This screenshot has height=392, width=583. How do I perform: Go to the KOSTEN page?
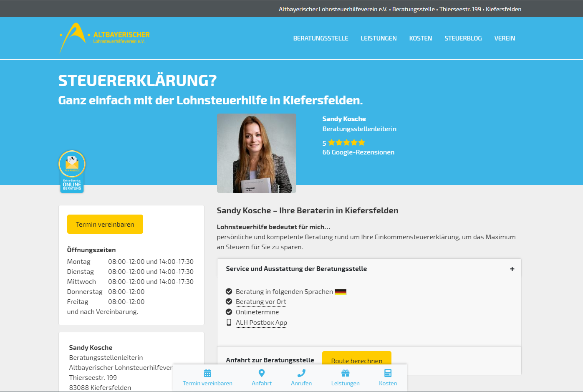coord(421,38)
